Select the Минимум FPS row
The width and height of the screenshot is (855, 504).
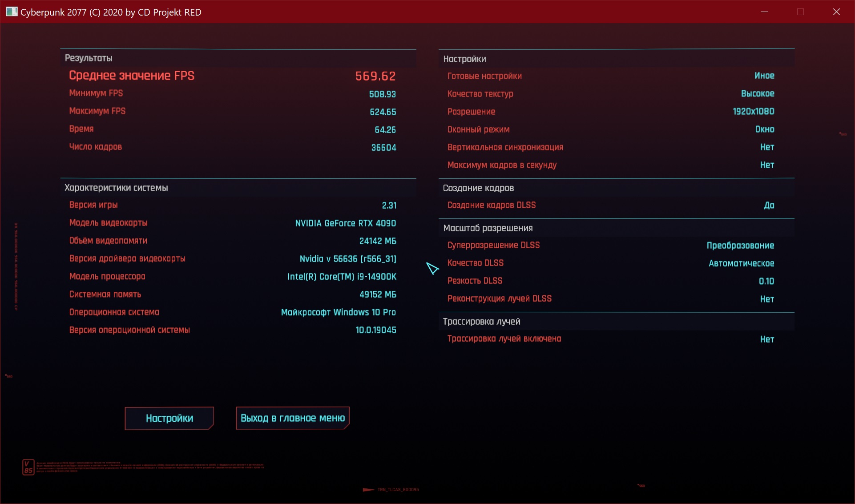96,93
